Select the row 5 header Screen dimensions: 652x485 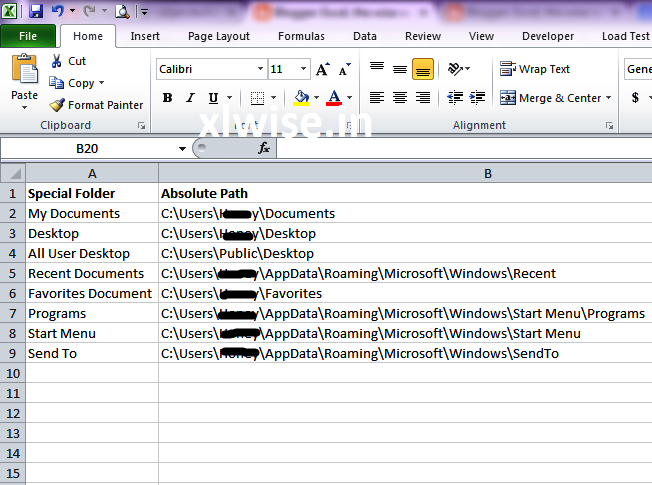coord(12,273)
